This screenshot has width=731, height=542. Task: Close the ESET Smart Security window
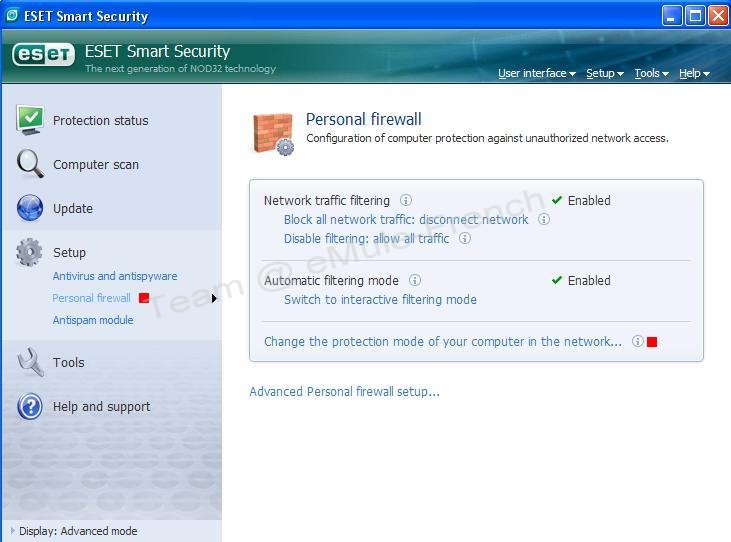tap(718, 16)
